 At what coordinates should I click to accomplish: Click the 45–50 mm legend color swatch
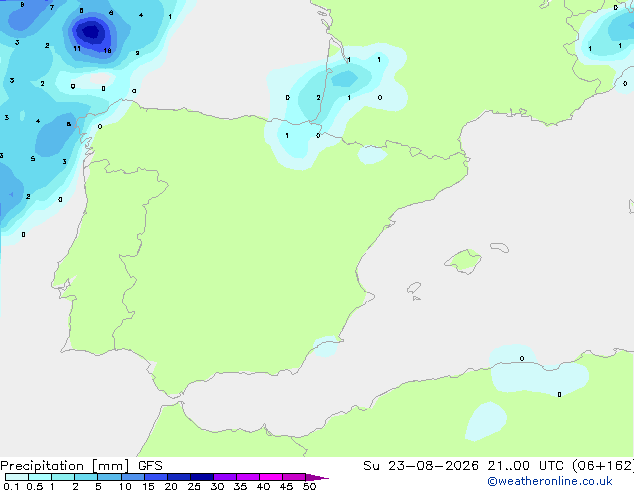[x=294, y=477]
